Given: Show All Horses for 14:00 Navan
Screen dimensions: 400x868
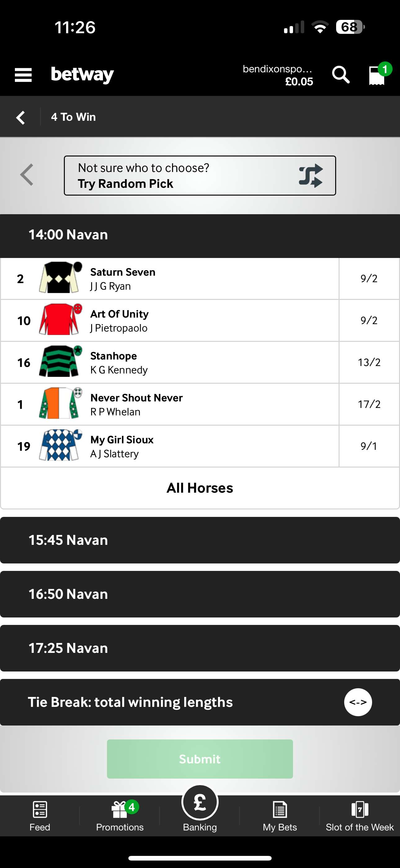Looking at the screenshot, I should click(x=200, y=488).
